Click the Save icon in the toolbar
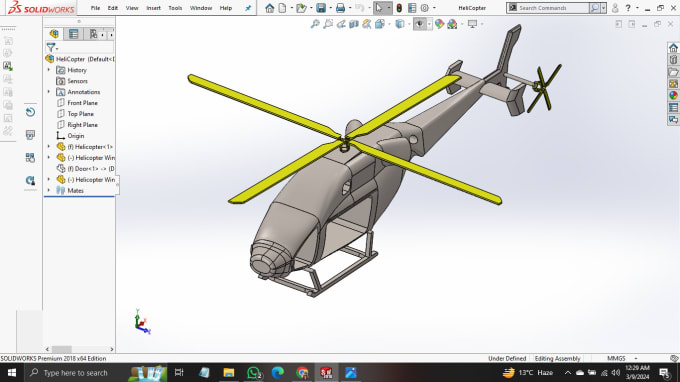 click(321, 8)
